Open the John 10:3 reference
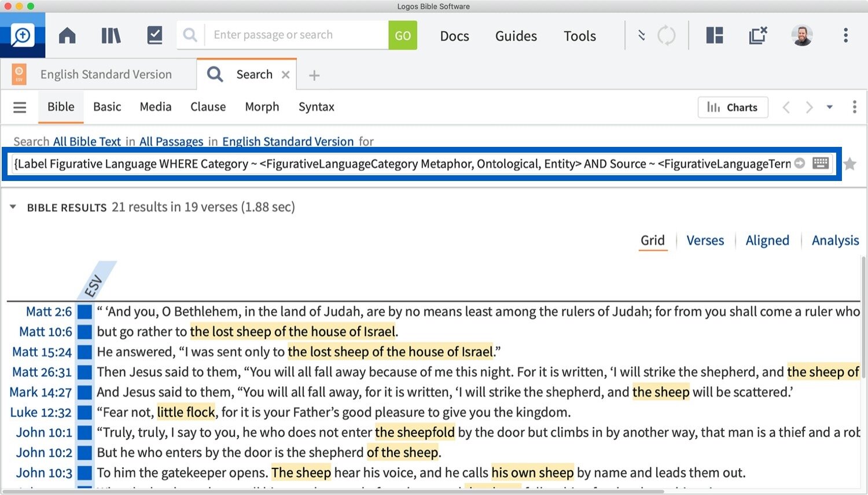The image size is (868, 495). tap(44, 473)
